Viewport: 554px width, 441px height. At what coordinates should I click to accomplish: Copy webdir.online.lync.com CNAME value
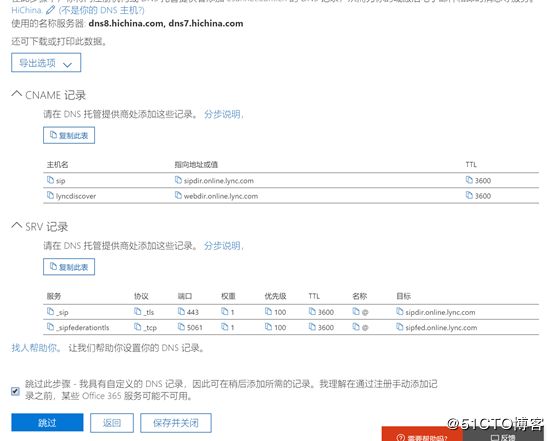tap(178, 195)
